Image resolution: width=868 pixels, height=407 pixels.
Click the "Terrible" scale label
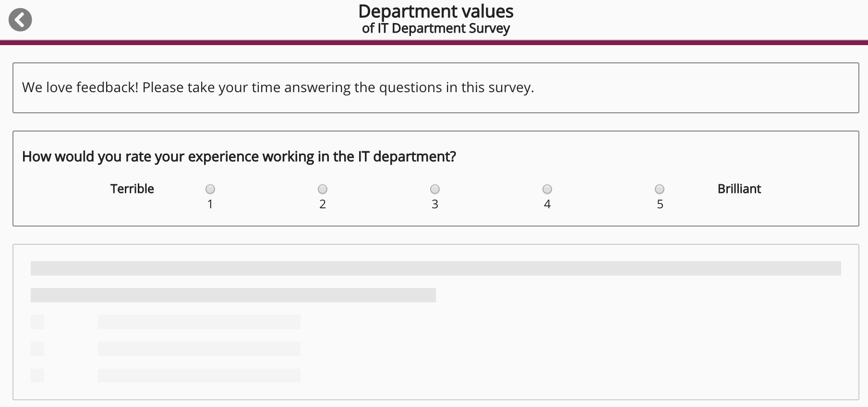[x=132, y=189]
